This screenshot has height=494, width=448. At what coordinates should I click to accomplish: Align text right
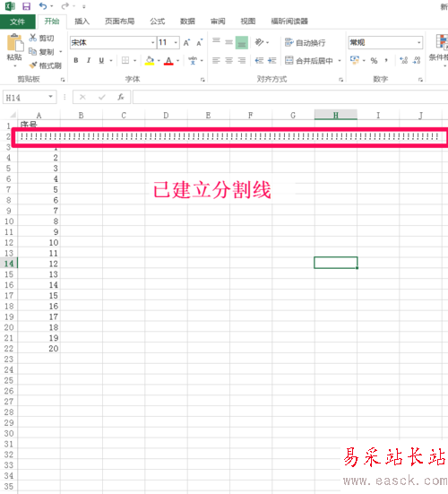pos(242,60)
